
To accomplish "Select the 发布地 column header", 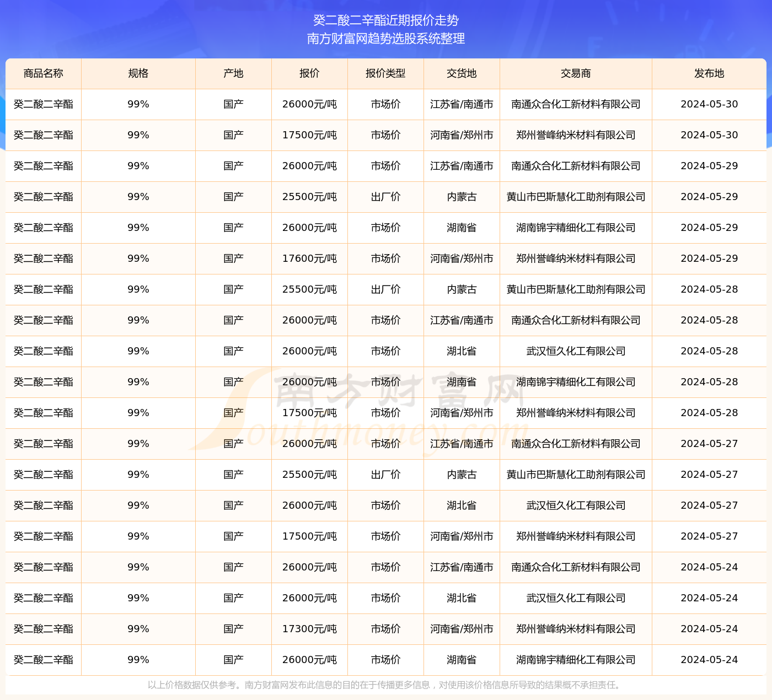I will [709, 73].
